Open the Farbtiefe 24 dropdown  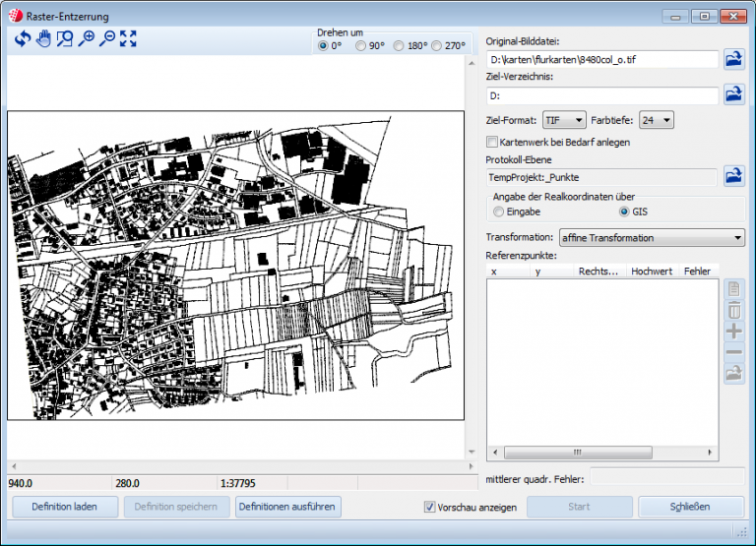pyautogui.click(x=657, y=120)
